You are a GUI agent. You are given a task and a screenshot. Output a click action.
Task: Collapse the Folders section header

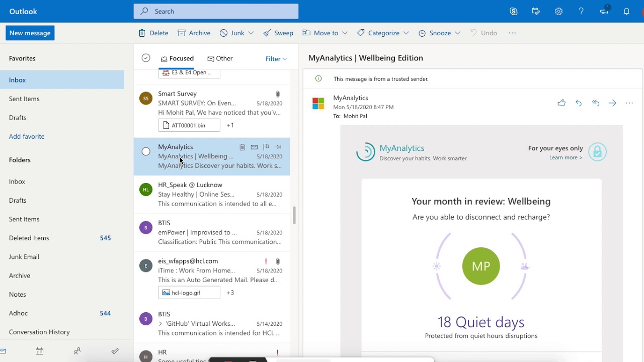20,160
